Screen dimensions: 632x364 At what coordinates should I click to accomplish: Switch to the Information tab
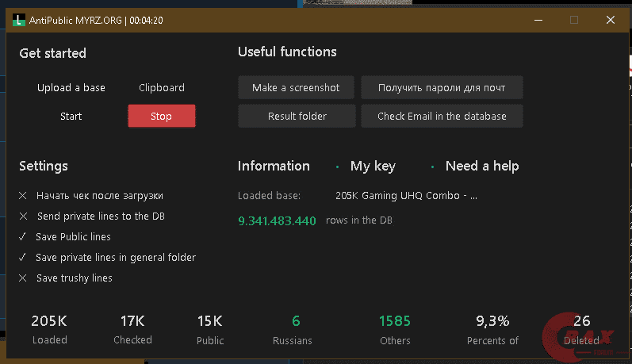[274, 166]
